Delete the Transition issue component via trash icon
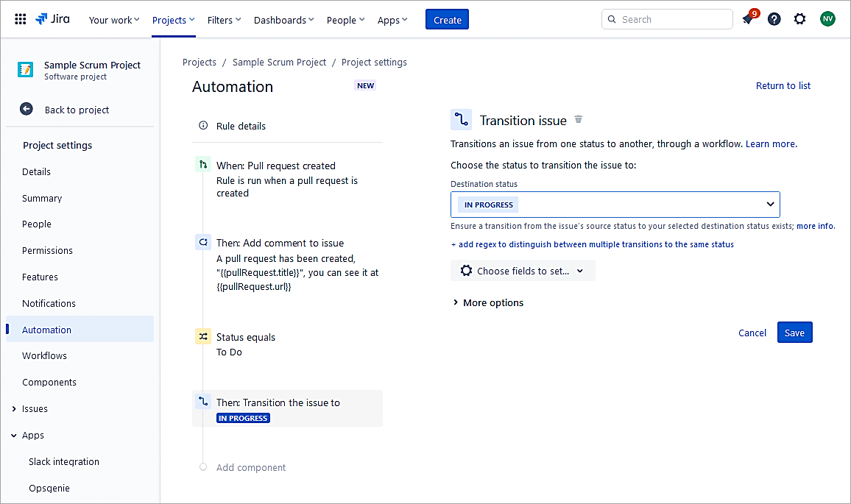Image resolution: width=851 pixels, height=504 pixels. tap(579, 120)
